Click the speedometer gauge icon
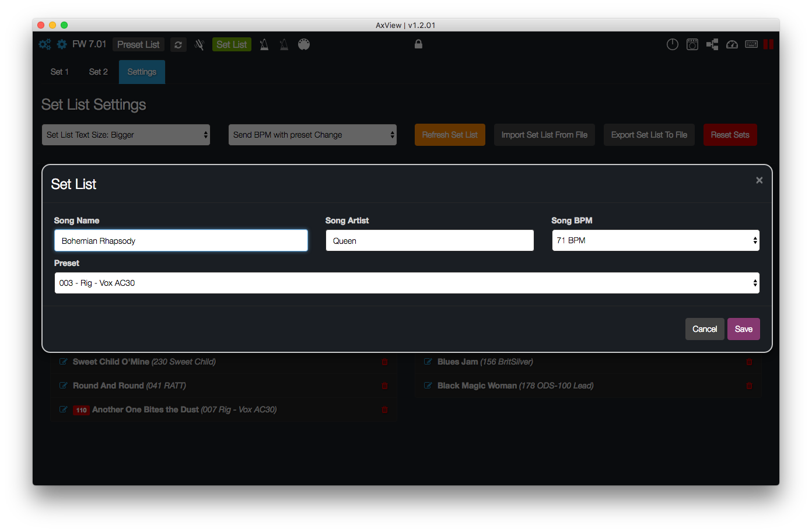 point(732,44)
